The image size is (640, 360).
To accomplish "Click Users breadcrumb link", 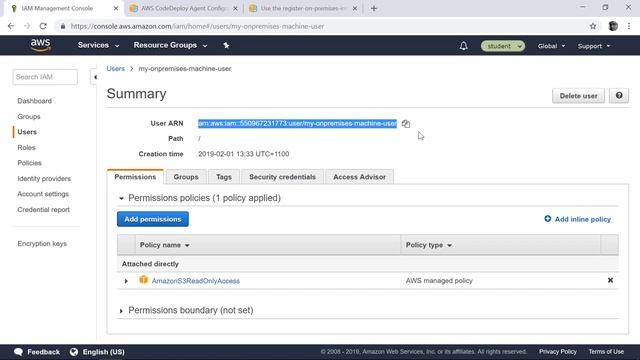I will [x=116, y=69].
